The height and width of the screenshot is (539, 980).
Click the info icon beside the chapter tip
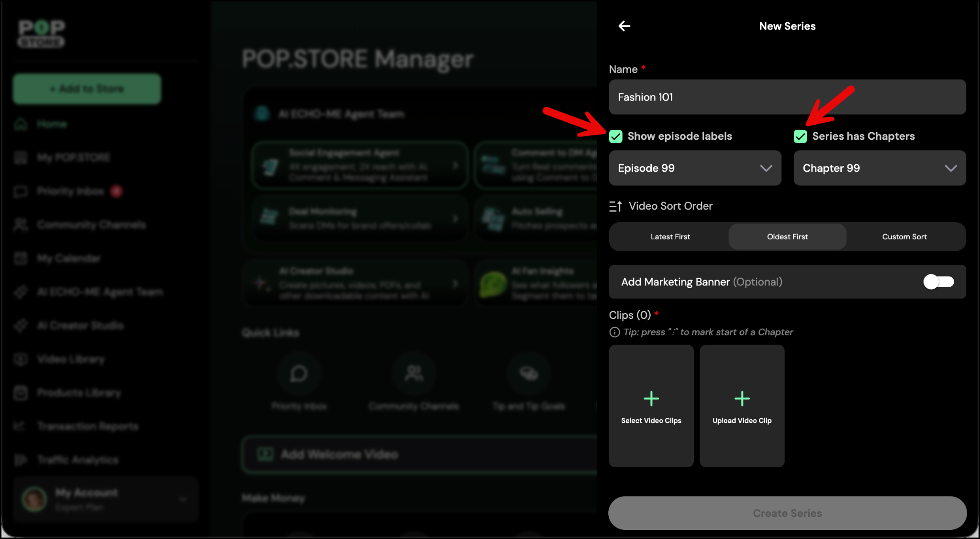click(614, 332)
